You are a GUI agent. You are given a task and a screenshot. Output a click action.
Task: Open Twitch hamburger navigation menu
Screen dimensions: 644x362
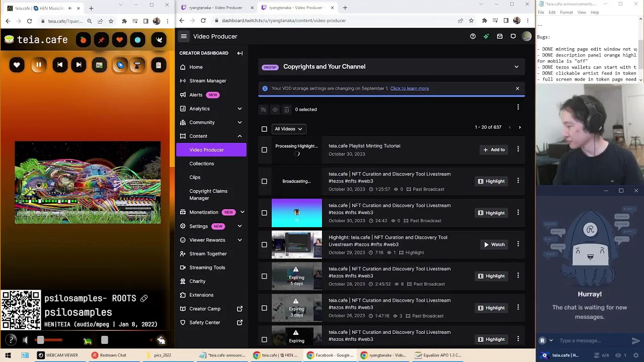184,36
